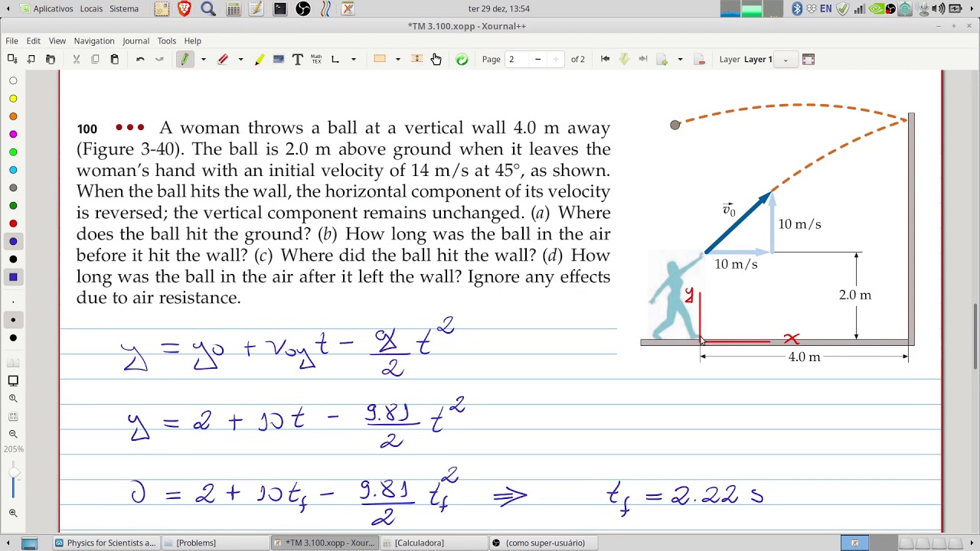Screen dimensions: 980x551
Task: Toggle paired pages view in sidebar
Action: 13,363
